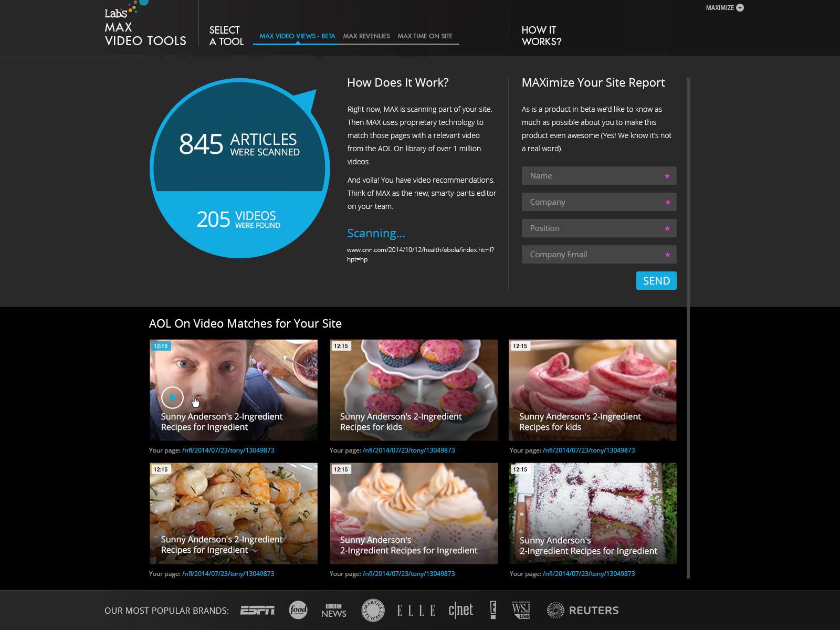The image size is (840, 630).
Task: Focus the Company Email input field
Action: [599, 255]
